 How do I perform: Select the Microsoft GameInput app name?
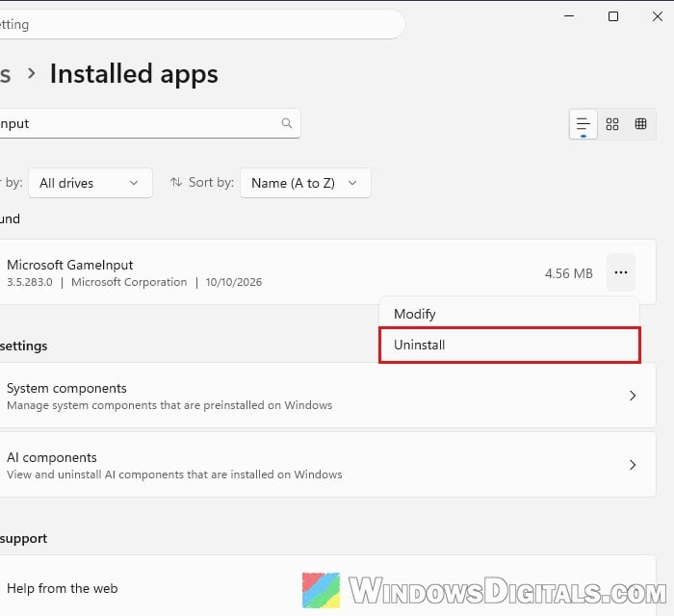pyautogui.click(x=69, y=265)
